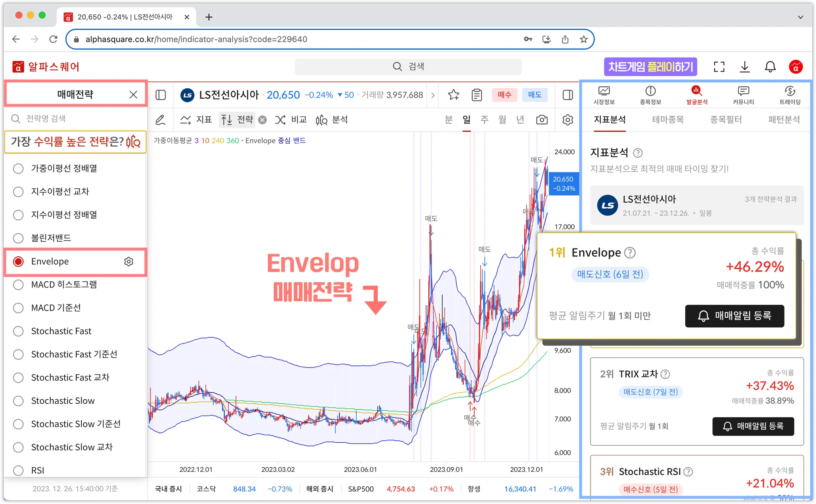This screenshot has height=504, width=816.
Task: Open notifications bell in header
Action: tap(770, 67)
